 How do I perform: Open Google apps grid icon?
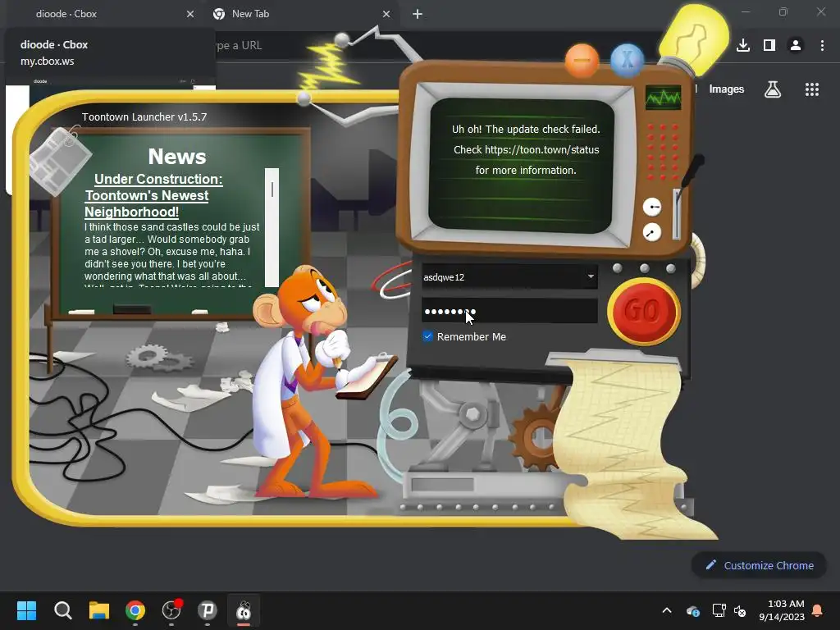[x=812, y=89]
